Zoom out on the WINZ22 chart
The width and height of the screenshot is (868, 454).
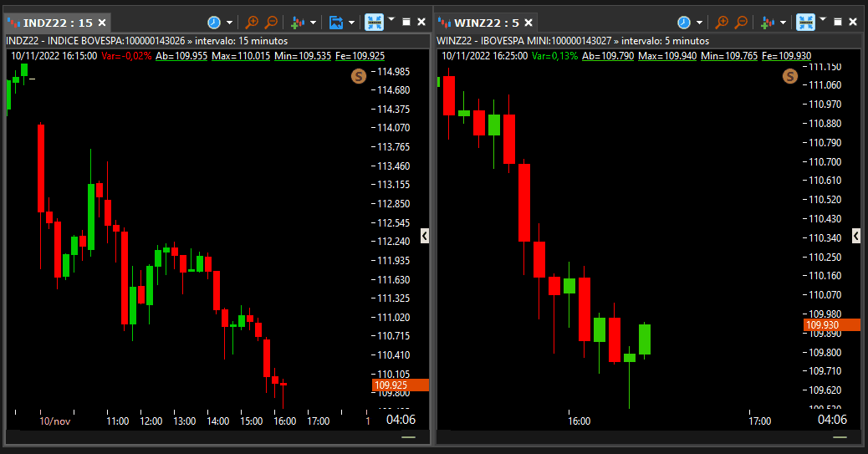pyautogui.click(x=741, y=22)
